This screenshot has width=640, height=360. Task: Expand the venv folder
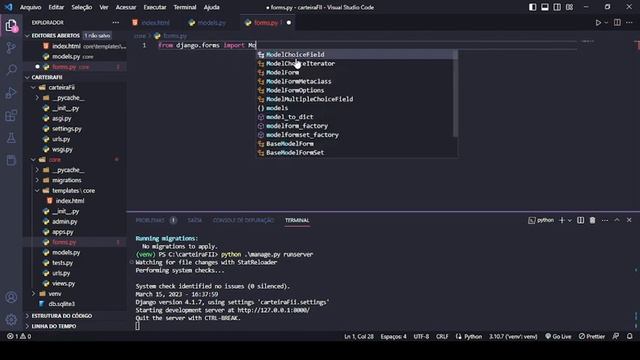[33, 293]
